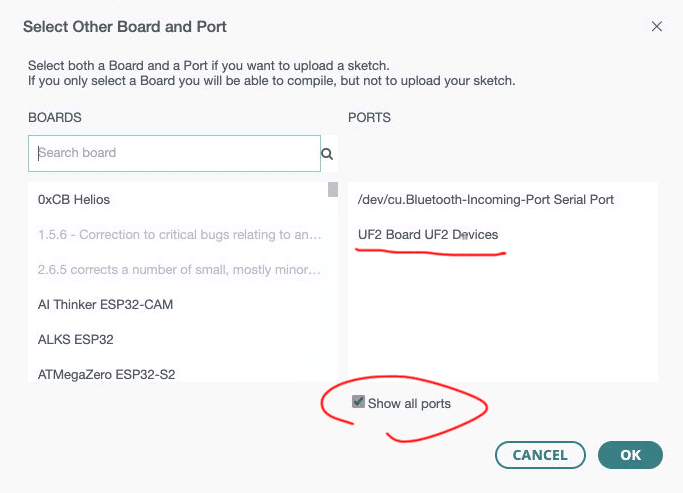Click the greyed 1.5.6 Correction entry

pos(180,235)
